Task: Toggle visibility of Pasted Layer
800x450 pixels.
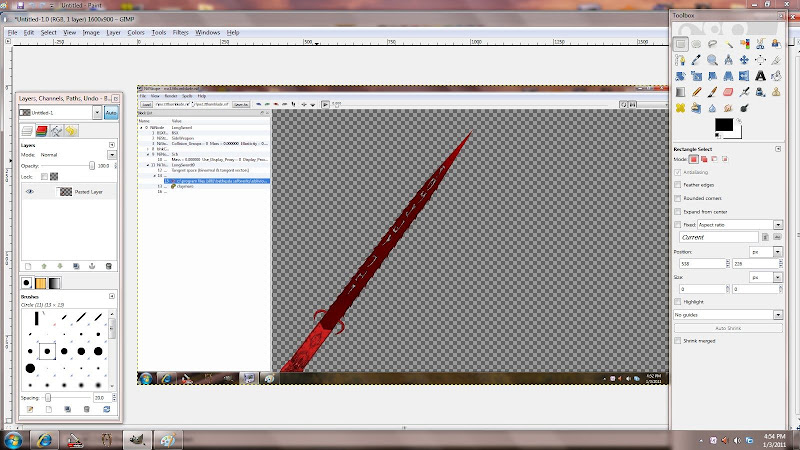Action: click(30, 191)
